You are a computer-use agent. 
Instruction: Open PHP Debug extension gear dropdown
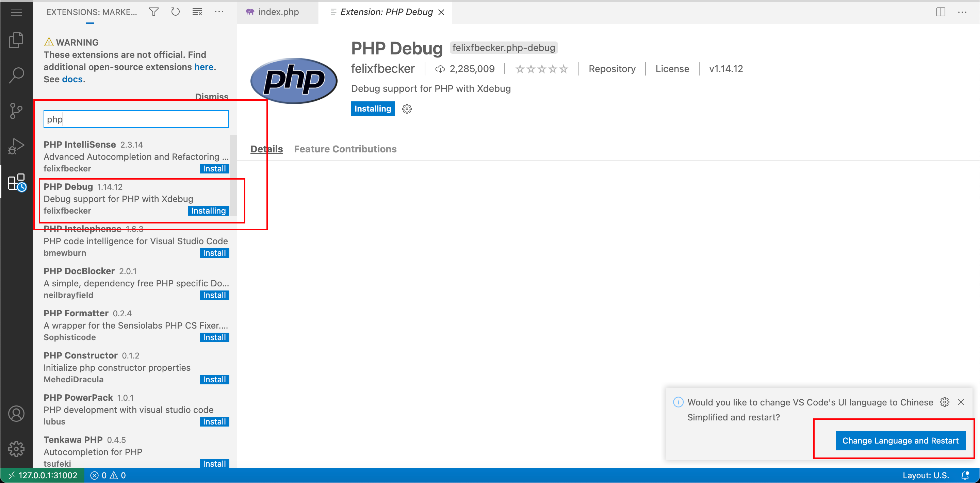pyautogui.click(x=407, y=109)
